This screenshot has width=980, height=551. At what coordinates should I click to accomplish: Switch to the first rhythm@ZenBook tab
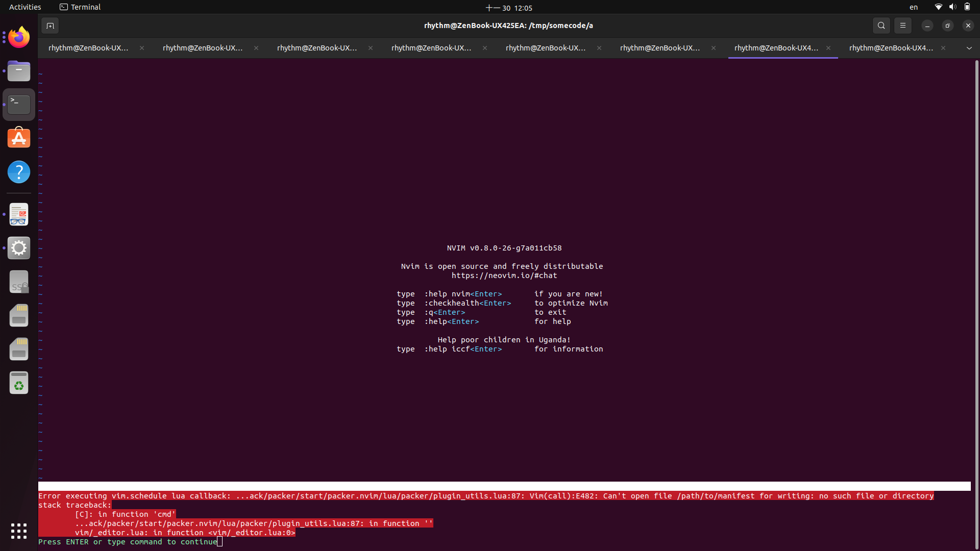(x=88, y=47)
